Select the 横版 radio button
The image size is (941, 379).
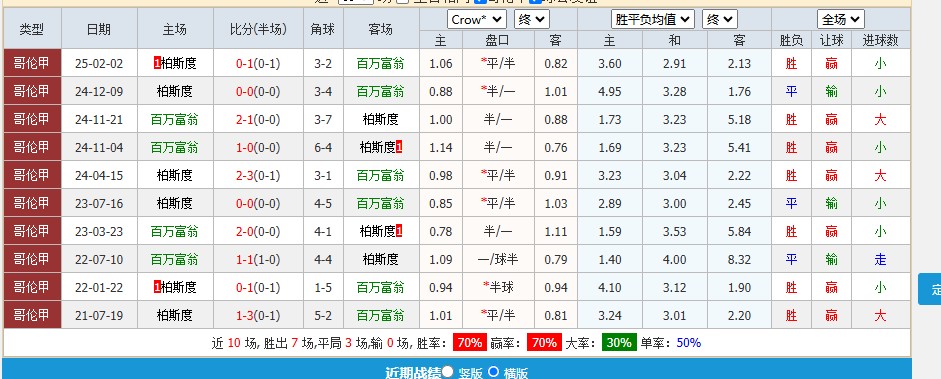(493, 372)
